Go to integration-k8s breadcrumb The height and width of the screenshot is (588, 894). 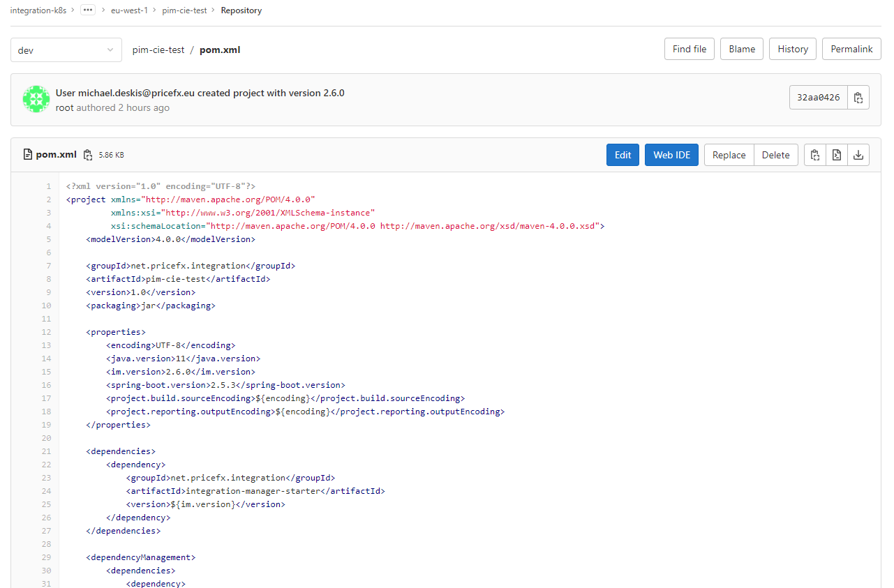pyautogui.click(x=38, y=10)
